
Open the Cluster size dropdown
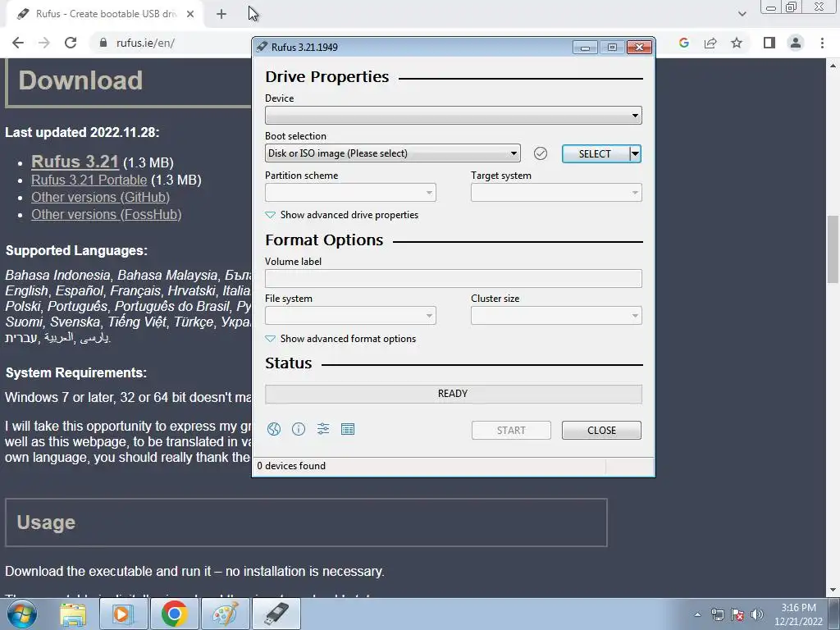coord(556,316)
